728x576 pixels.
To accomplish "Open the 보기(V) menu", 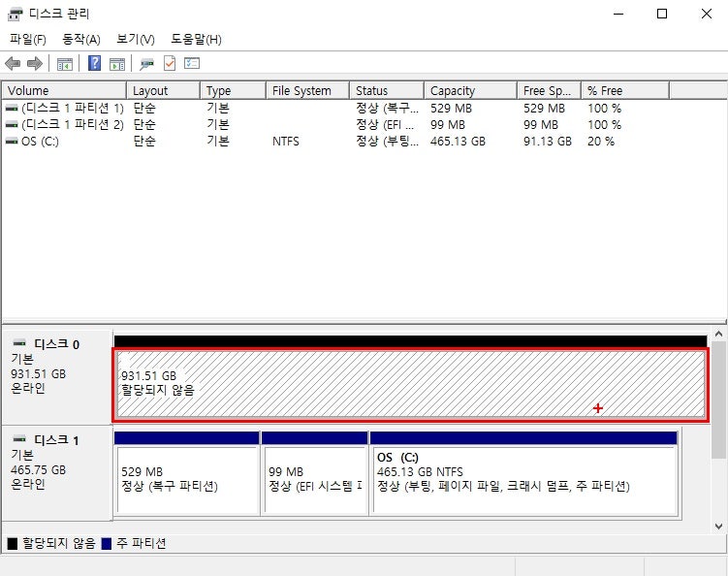I will (135, 39).
